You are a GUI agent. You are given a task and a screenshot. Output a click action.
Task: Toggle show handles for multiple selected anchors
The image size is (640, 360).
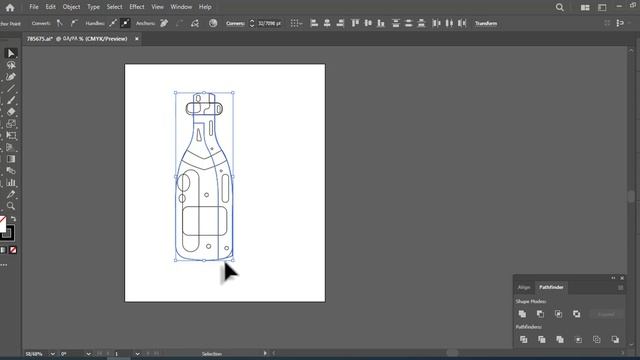[113, 23]
